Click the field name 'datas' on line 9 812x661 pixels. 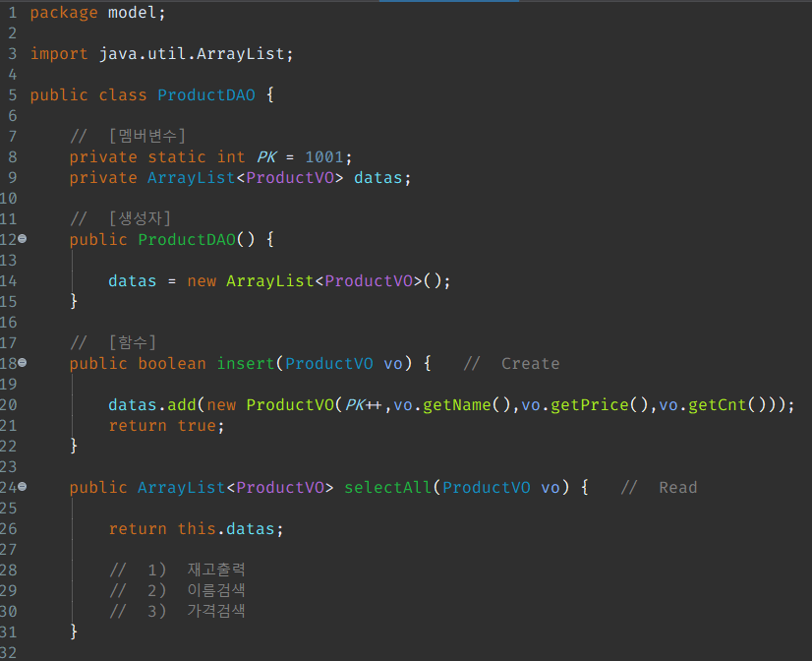point(378,178)
